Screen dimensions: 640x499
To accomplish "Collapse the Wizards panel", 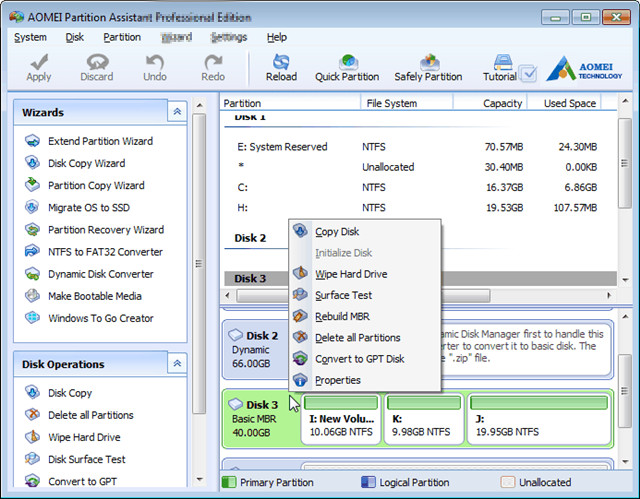I will coord(177,111).
